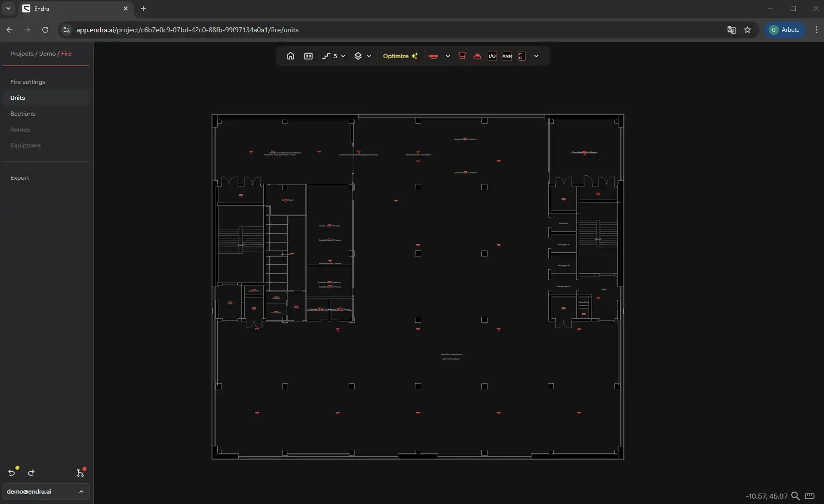Viewport: 824px width, 504px height.
Task: Click the undo arrow icon
Action: [x=12, y=473]
